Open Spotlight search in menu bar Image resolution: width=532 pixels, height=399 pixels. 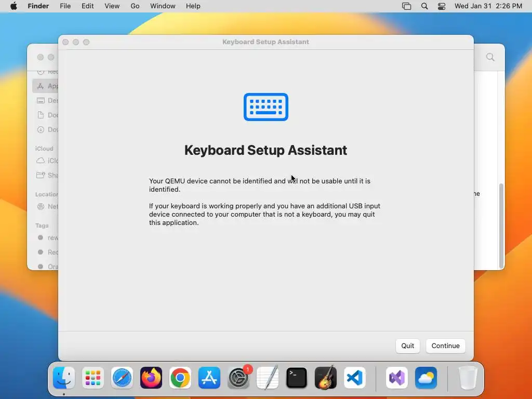424,6
